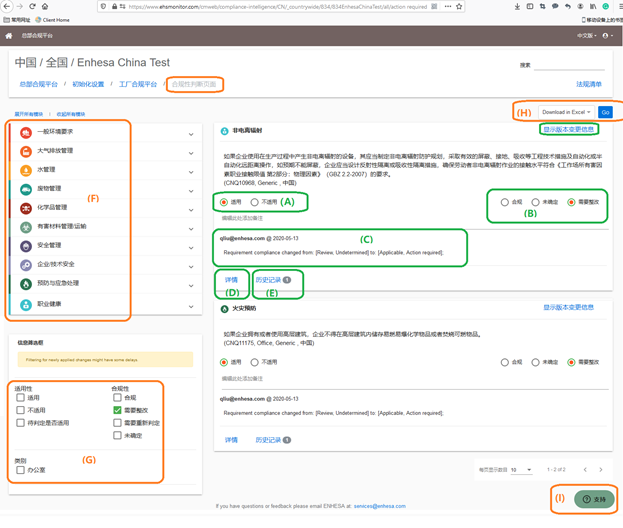The image size is (623, 528).
Task: Click the browser bookmark star icon
Action: (459, 6)
